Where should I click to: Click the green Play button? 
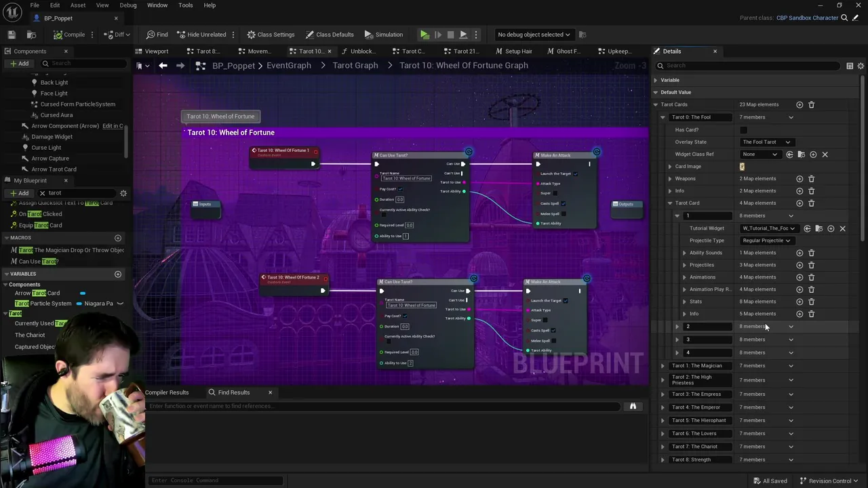coord(425,35)
